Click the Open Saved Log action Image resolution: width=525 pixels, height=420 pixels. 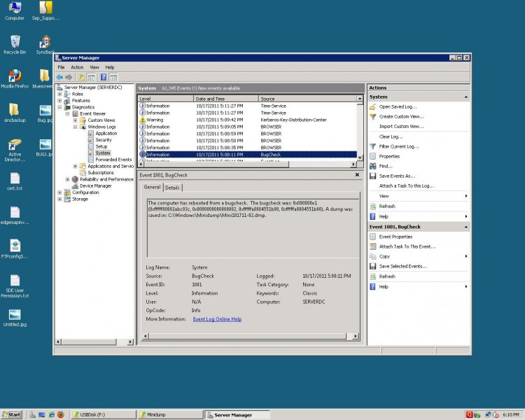point(398,106)
